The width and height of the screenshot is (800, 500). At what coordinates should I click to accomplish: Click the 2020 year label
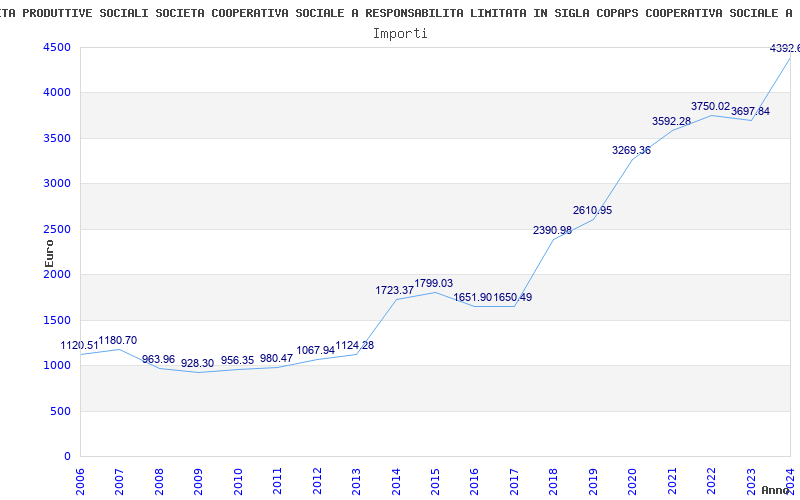pyautogui.click(x=633, y=482)
